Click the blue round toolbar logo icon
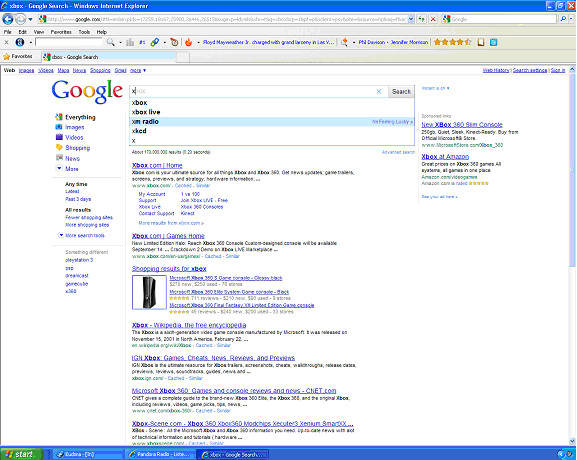Viewport: 577px width, 460px height. tap(20, 42)
